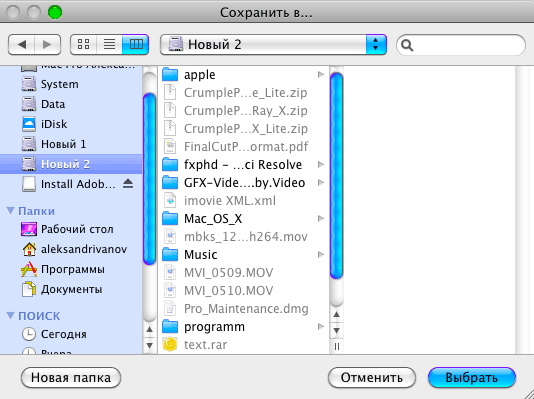Switch to list view
The height and width of the screenshot is (399, 534).
click(109, 44)
